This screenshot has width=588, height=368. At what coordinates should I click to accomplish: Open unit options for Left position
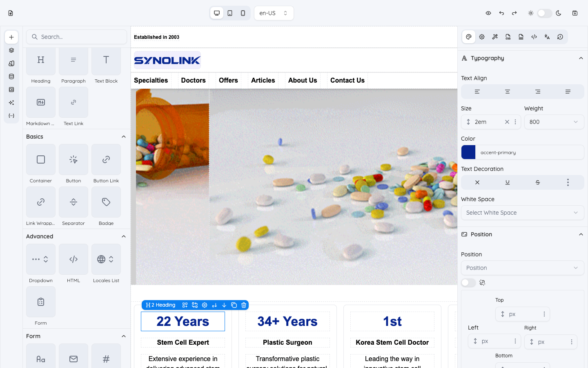(515, 341)
